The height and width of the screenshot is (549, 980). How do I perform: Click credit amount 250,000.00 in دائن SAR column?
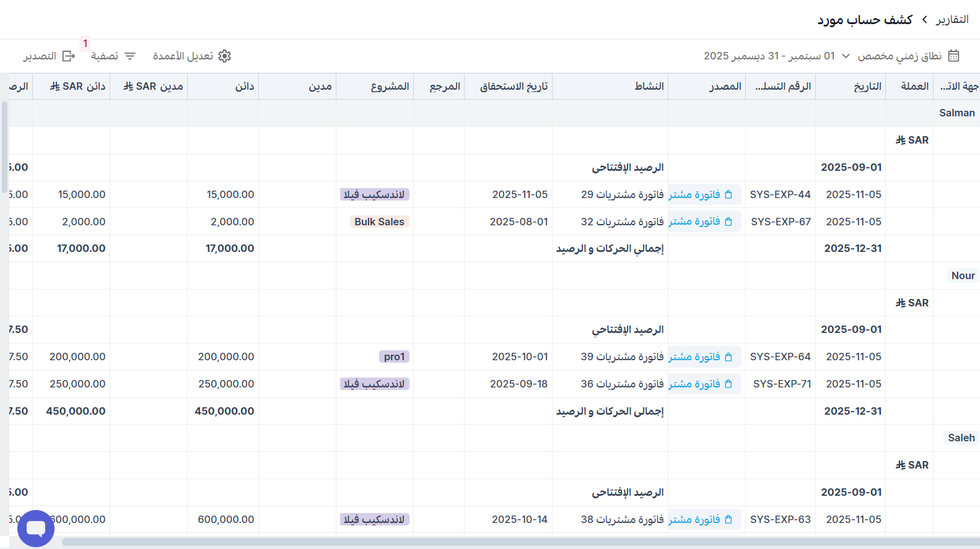77,384
